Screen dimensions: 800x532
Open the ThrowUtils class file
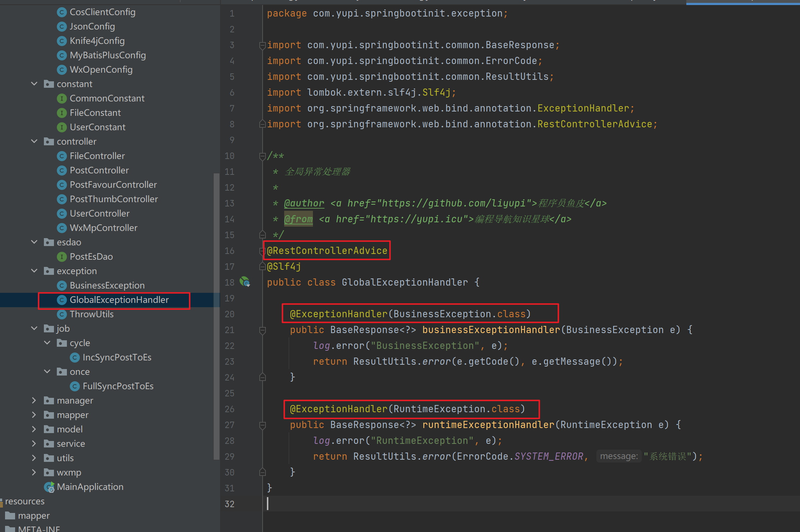(x=91, y=314)
